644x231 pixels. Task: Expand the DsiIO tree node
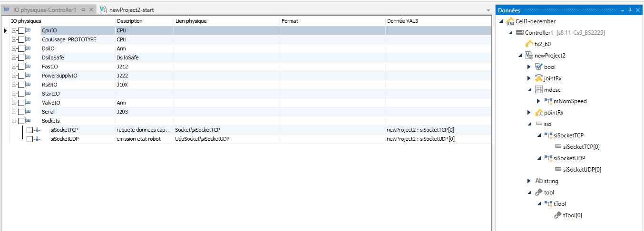point(14,48)
